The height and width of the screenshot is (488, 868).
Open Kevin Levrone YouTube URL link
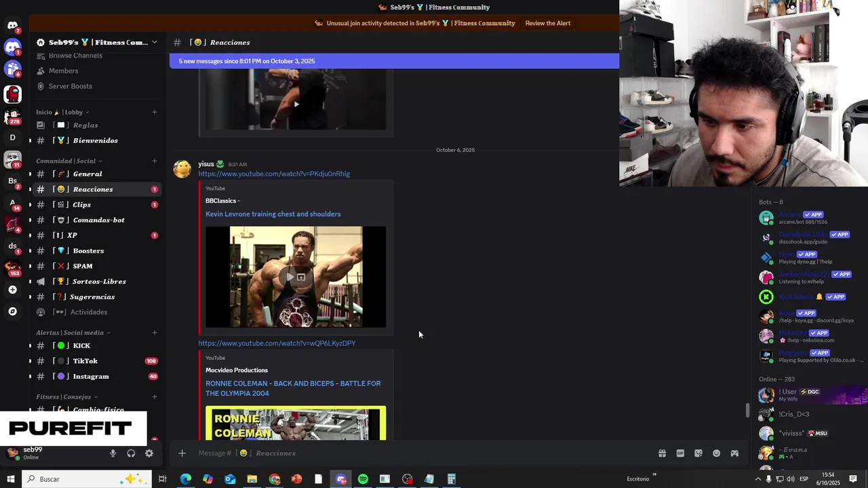point(274,174)
